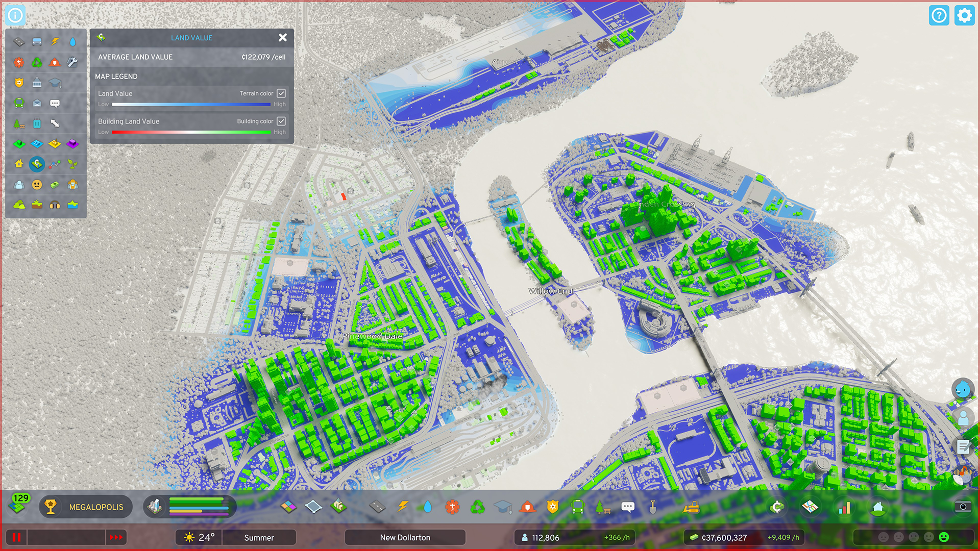
Task: Select the Garbage recycling infoview icon
Action: [x=37, y=62]
